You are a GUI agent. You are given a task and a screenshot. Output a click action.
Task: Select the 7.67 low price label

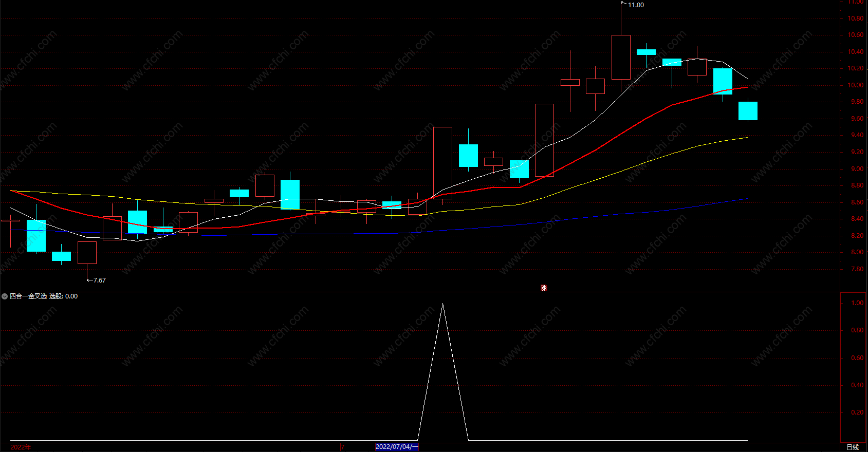(100, 280)
